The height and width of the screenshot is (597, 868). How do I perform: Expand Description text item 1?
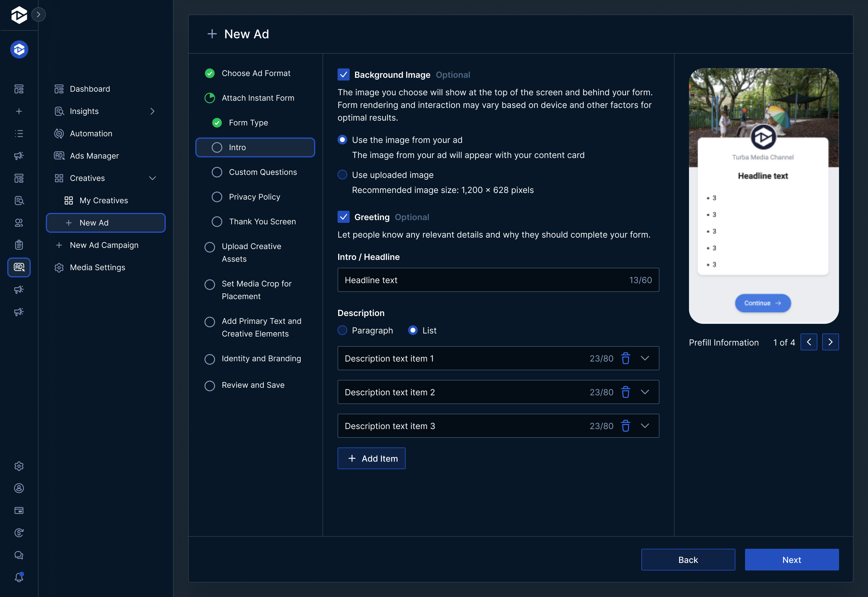645,358
